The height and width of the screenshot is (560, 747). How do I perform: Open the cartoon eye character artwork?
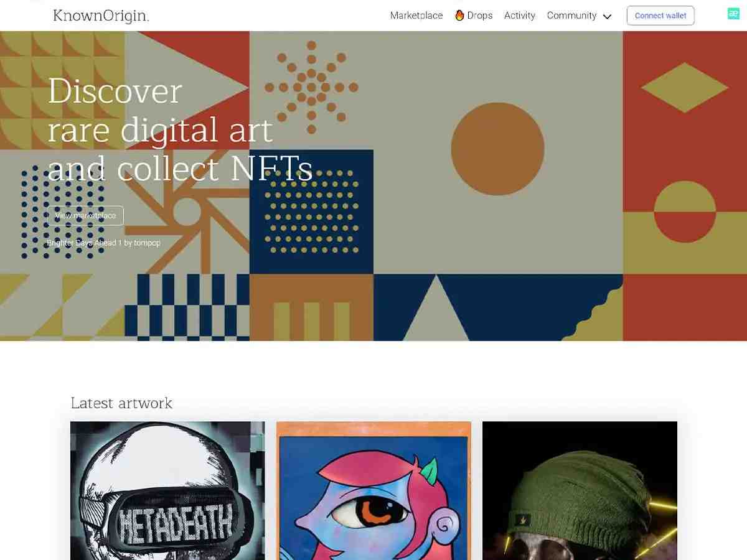point(374,490)
